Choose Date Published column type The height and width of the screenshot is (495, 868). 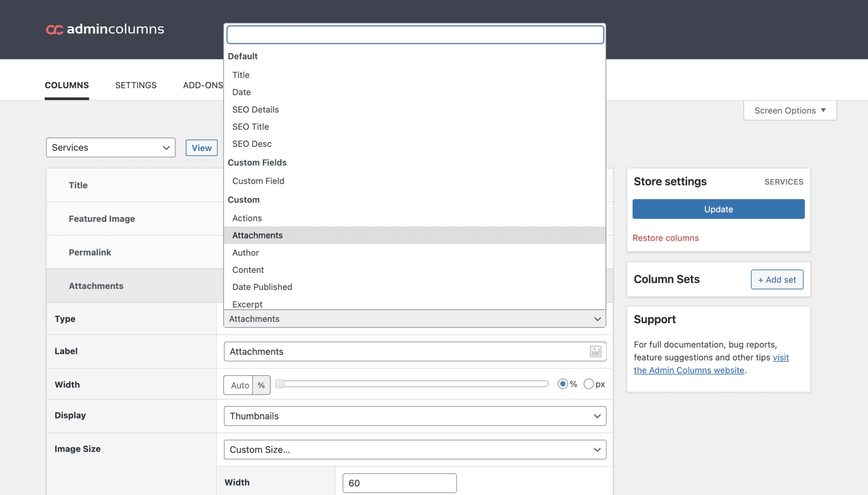coord(415,287)
